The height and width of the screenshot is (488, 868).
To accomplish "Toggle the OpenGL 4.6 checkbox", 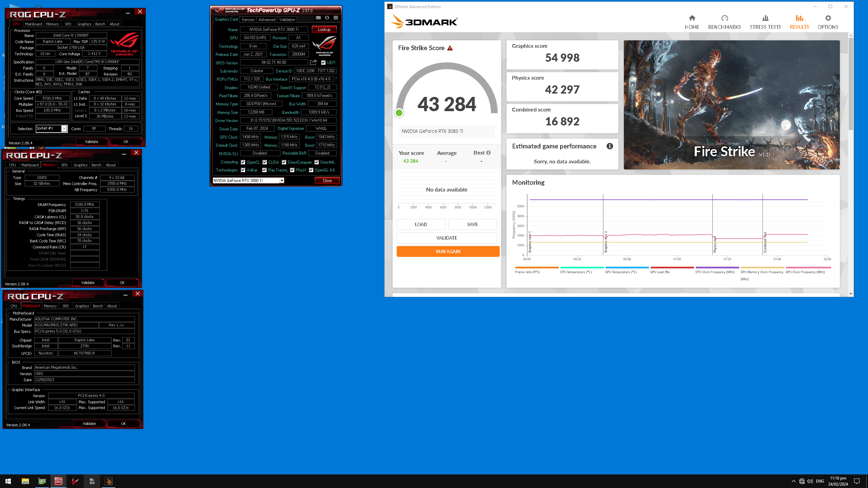I will (x=311, y=170).
